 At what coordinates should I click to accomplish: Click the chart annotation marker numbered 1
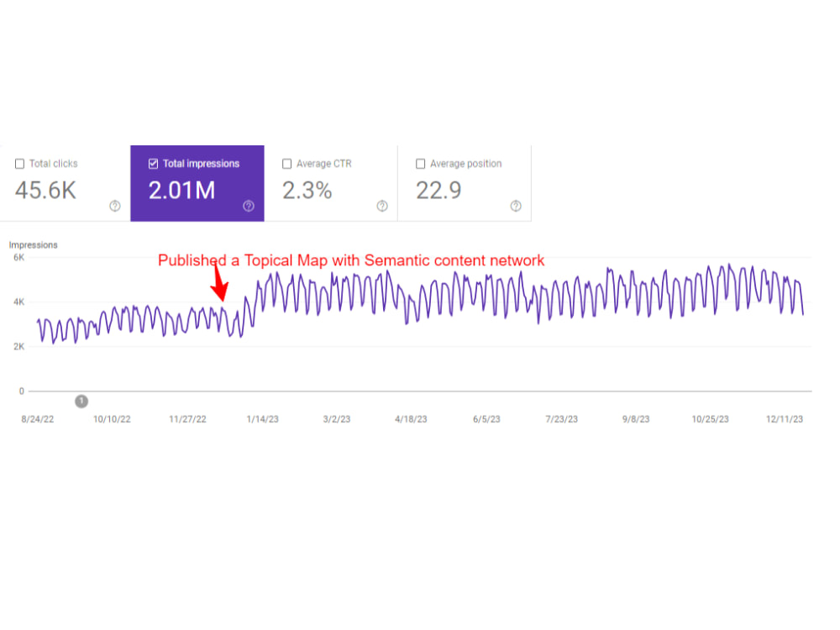tap(81, 402)
